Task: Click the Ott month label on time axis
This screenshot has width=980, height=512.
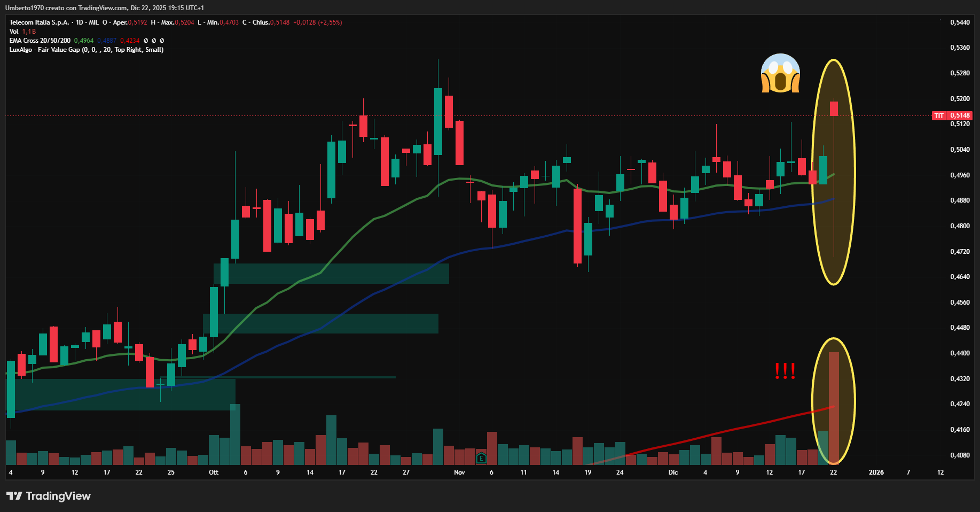Action: pos(214,472)
